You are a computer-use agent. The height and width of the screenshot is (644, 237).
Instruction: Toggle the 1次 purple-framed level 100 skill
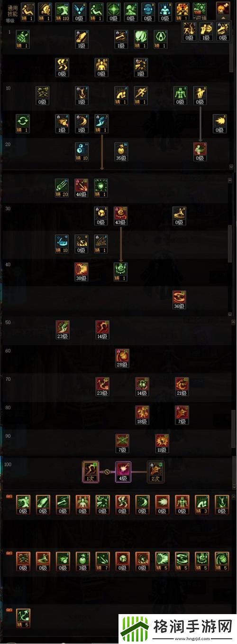pos(90,471)
